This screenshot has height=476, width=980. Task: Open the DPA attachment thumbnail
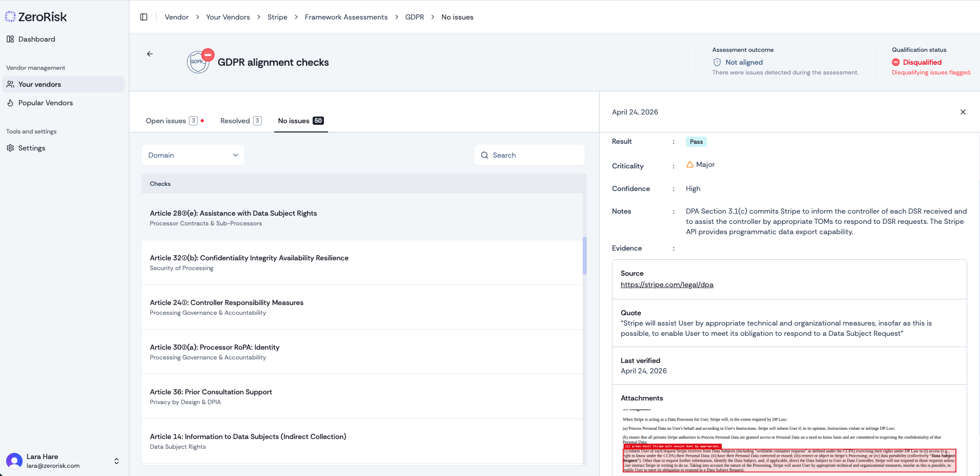coord(789,440)
